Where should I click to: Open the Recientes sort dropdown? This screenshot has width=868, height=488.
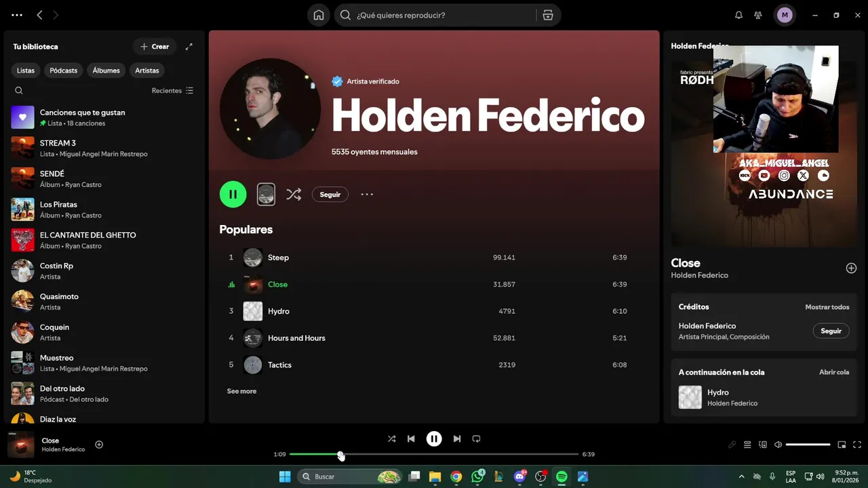(x=172, y=90)
